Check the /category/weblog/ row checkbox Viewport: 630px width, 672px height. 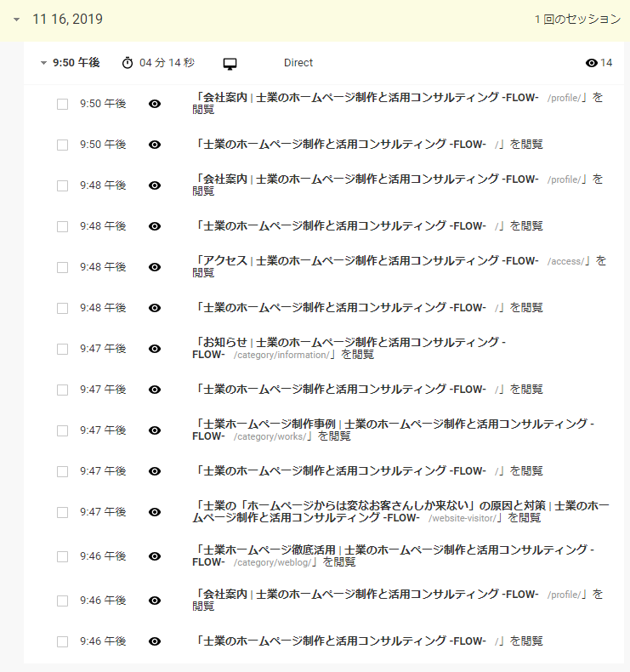click(63, 556)
